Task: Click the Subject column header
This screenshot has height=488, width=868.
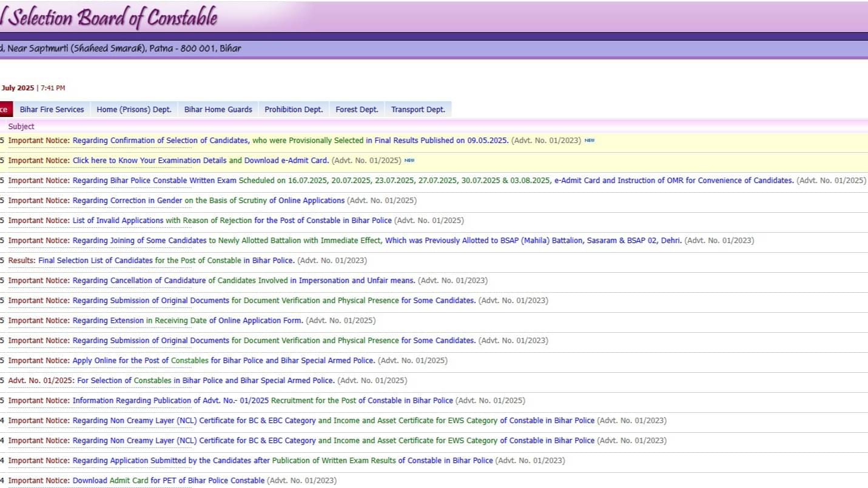Action: [x=21, y=127]
